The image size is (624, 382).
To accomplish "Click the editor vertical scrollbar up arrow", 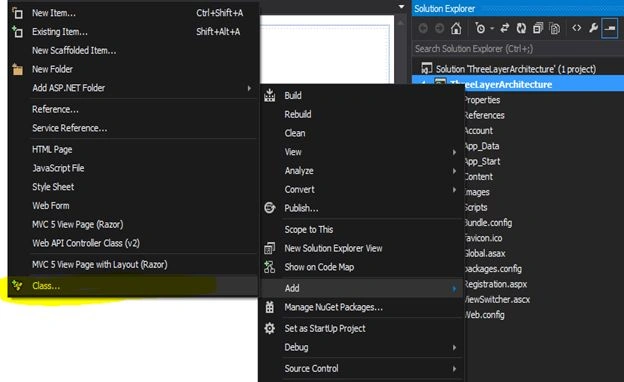I will 400,23.
